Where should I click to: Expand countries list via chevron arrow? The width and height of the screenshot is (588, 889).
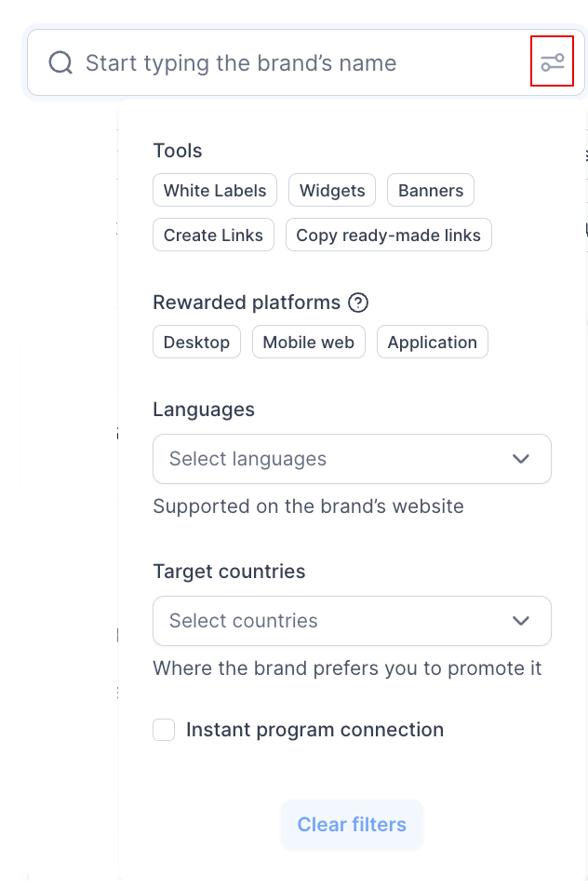[x=521, y=621]
